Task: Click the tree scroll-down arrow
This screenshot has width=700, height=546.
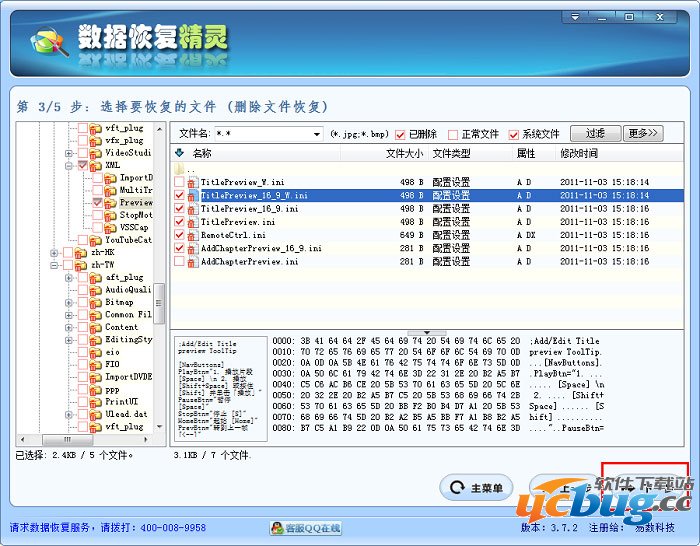Action: [159, 427]
